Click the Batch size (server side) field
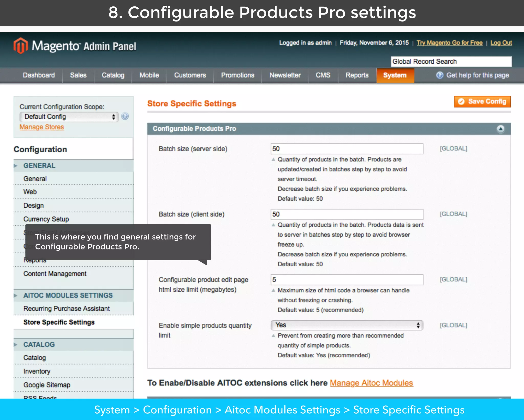The width and height of the screenshot is (524, 420). point(347,149)
